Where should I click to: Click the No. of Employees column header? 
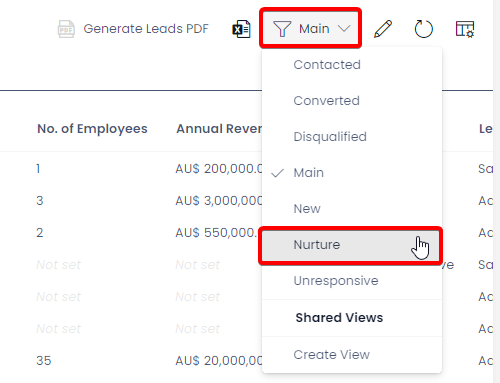tap(92, 129)
